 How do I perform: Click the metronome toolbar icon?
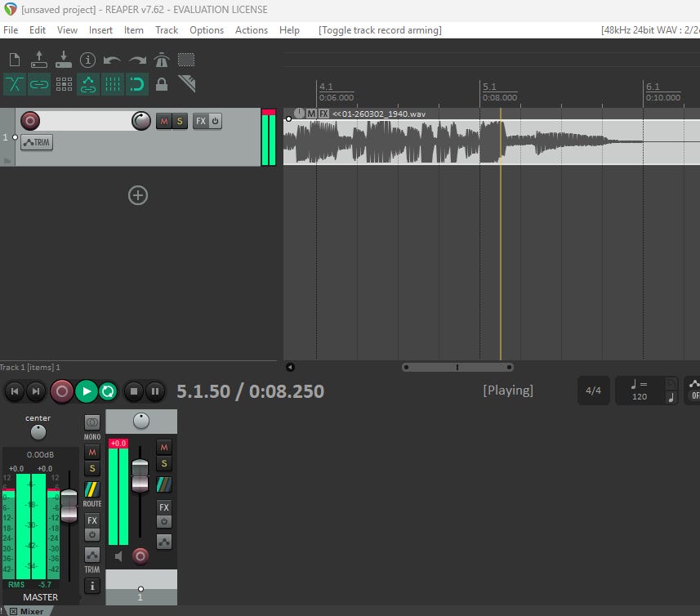click(162, 60)
